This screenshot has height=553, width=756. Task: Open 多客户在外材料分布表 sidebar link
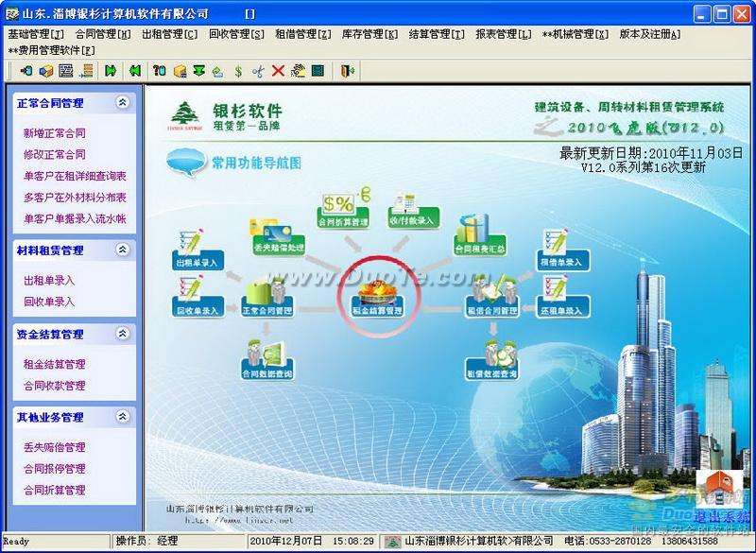(75, 198)
